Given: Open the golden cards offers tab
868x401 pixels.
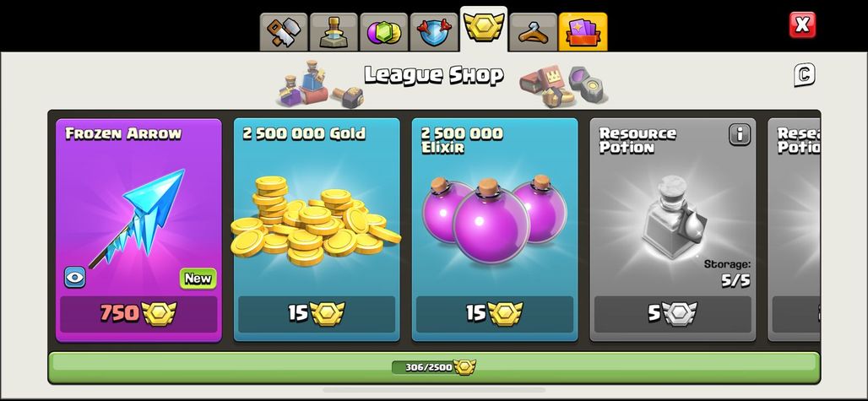Looking at the screenshot, I should pyautogui.click(x=583, y=32).
